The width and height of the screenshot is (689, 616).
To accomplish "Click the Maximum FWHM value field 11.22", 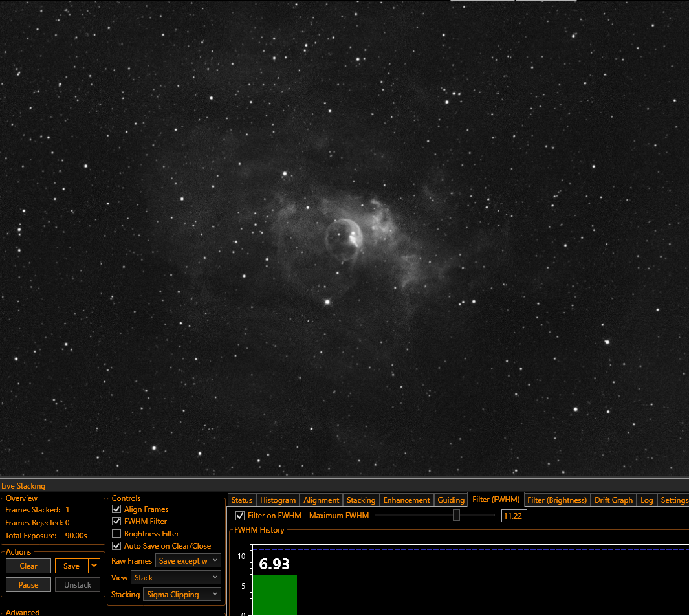I will [514, 516].
